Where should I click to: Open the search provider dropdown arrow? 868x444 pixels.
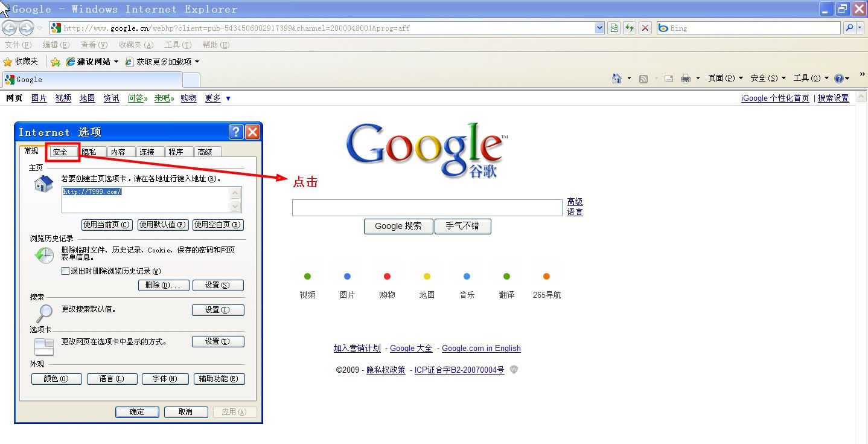click(x=860, y=28)
